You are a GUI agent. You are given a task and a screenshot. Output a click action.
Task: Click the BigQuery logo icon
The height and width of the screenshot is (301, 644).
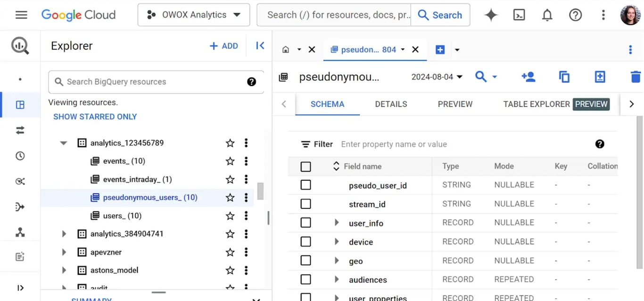point(20,46)
